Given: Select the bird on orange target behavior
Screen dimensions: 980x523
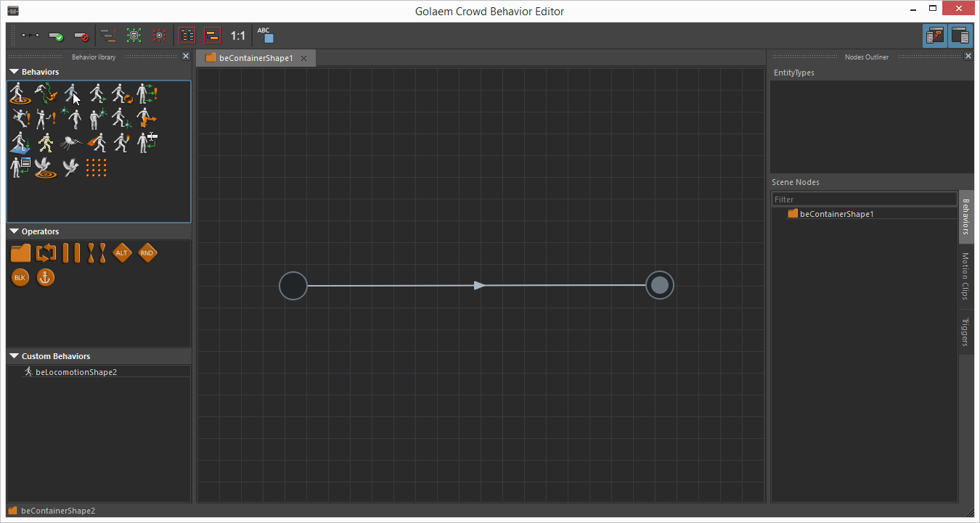Looking at the screenshot, I should [x=46, y=168].
